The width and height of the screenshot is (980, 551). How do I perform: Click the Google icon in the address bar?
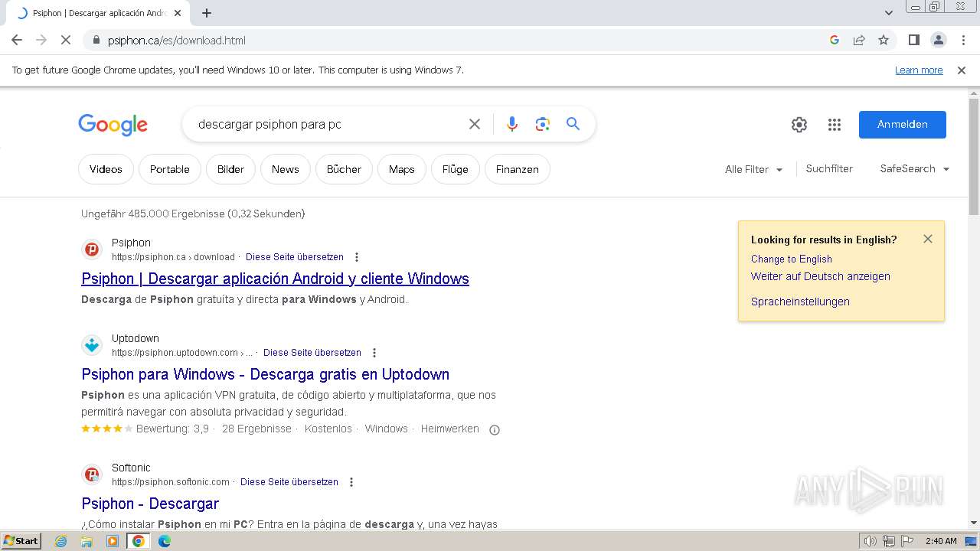(x=835, y=40)
